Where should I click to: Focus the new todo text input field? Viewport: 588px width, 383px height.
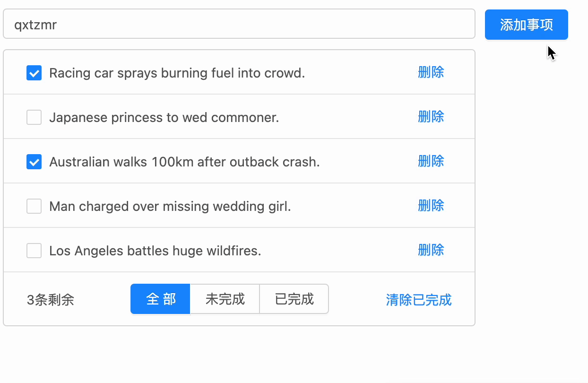239,24
